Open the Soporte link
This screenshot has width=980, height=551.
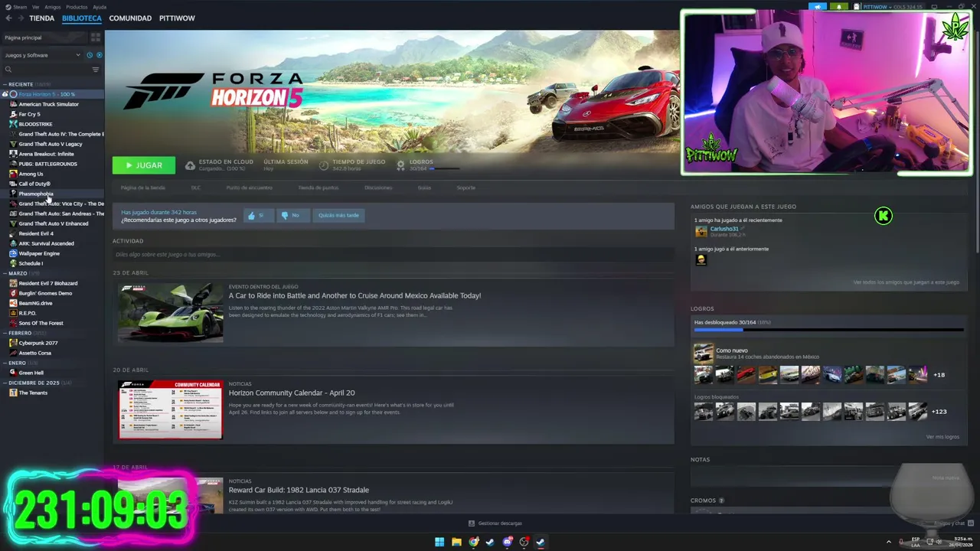coord(465,187)
